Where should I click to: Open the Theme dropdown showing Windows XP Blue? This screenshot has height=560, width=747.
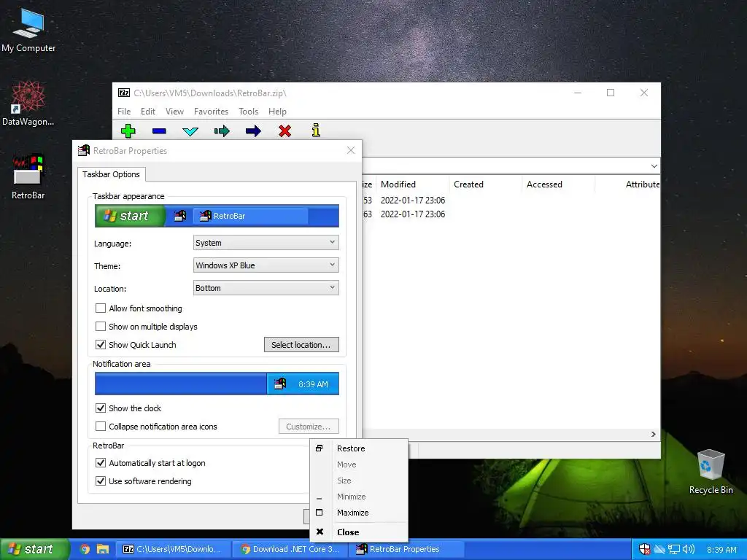coord(266,265)
